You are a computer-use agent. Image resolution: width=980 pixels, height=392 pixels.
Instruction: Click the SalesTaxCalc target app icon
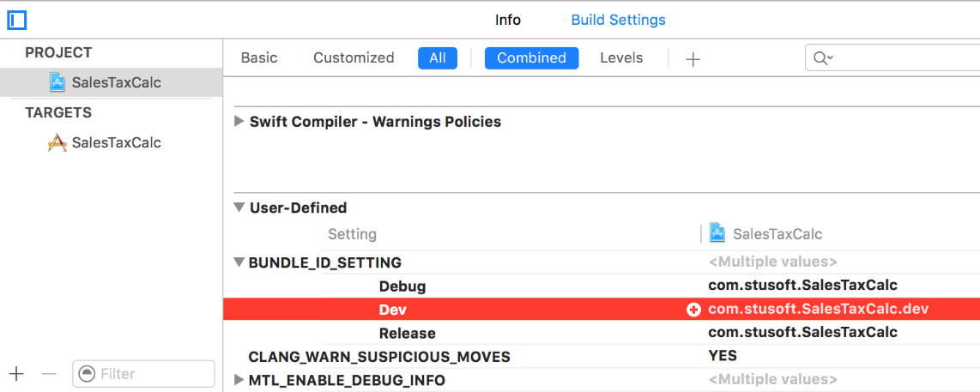tap(57, 142)
